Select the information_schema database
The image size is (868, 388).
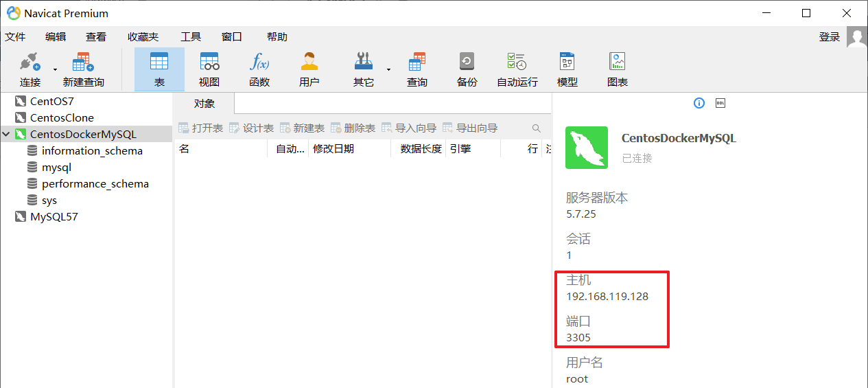point(92,150)
